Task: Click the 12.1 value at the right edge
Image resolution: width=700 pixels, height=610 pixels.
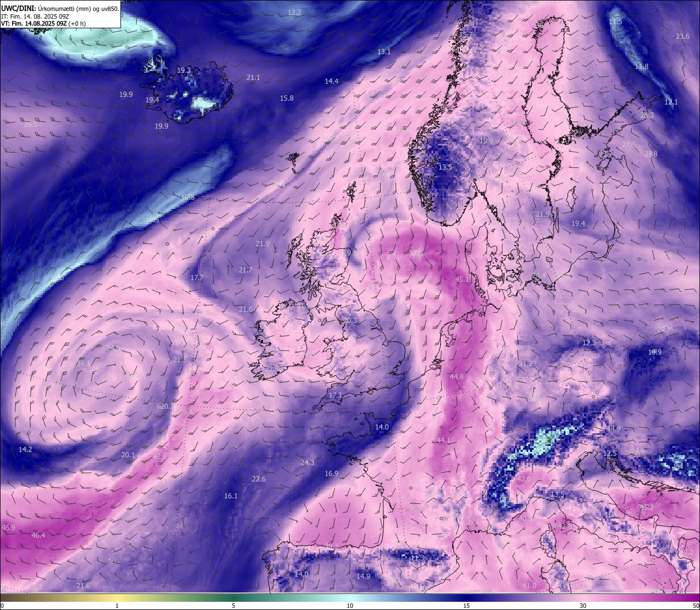Action: pyautogui.click(x=671, y=102)
